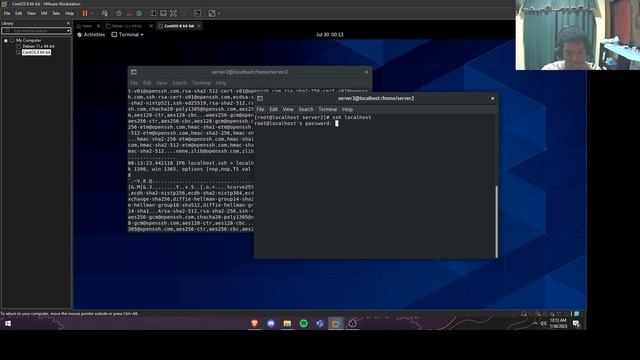The width and height of the screenshot is (640, 360).
Task: Click Send Ctrl+Alt+Del toolbar icon
Action: [105, 13]
